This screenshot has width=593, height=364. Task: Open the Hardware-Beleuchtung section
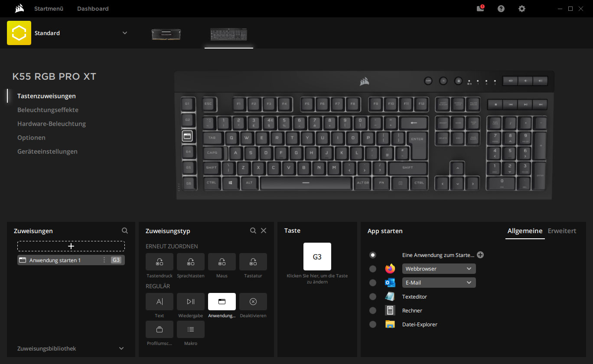point(52,124)
